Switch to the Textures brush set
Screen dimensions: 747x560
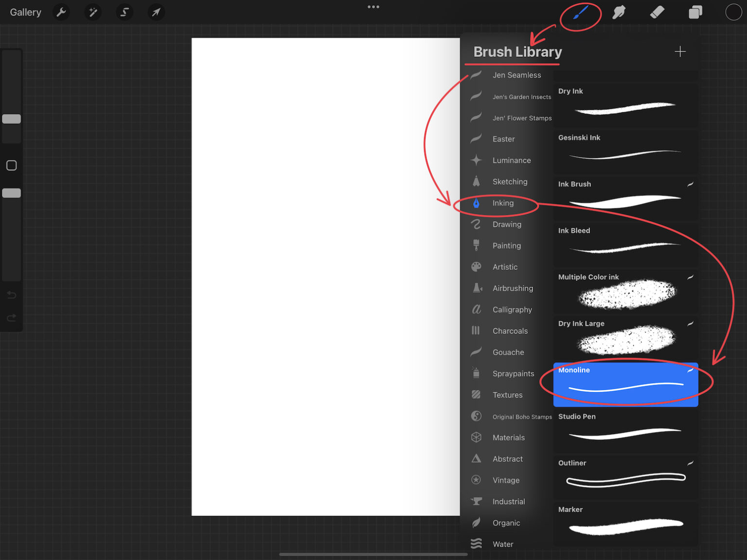click(x=507, y=395)
